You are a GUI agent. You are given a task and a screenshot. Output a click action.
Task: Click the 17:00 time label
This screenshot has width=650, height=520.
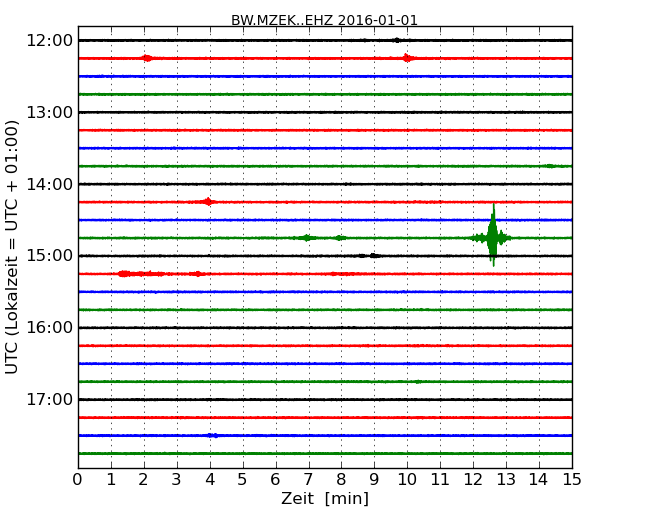(x=49, y=400)
